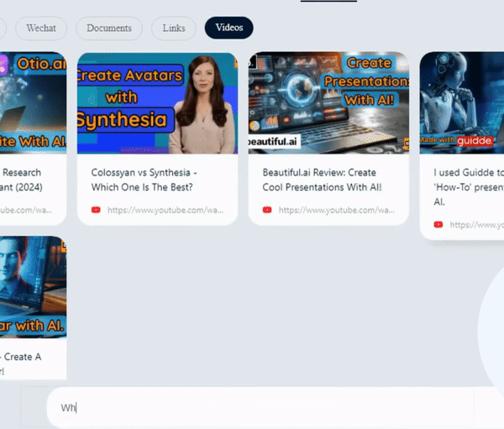Open the 'ube.com/wa...' link on Research card
The width and height of the screenshot is (504, 429).
(26, 210)
